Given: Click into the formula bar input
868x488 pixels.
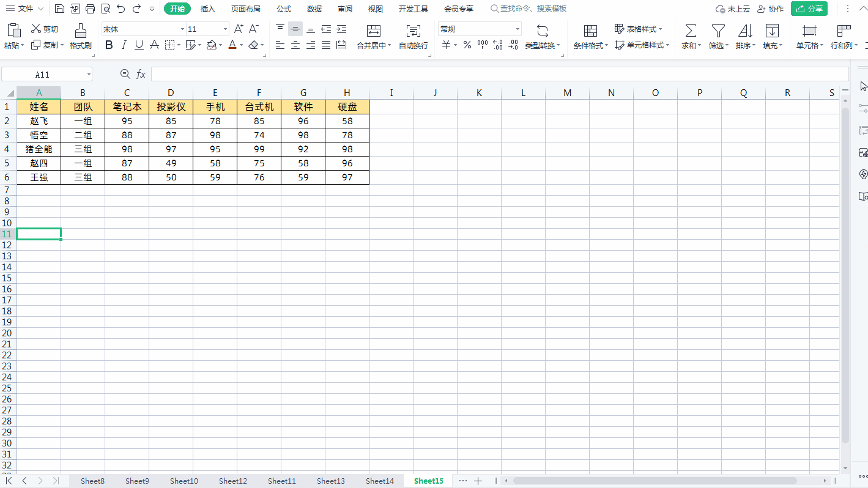Looking at the screenshot, I should pyautogui.click(x=500, y=74).
